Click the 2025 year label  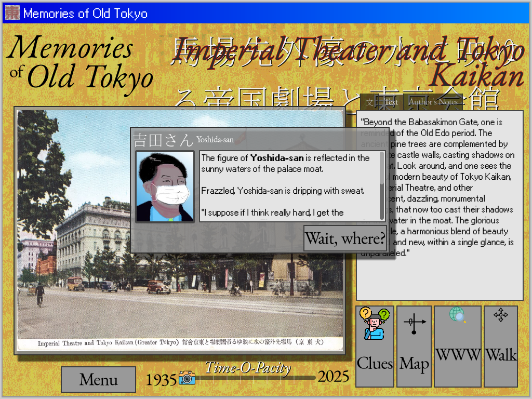tap(333, 377)
